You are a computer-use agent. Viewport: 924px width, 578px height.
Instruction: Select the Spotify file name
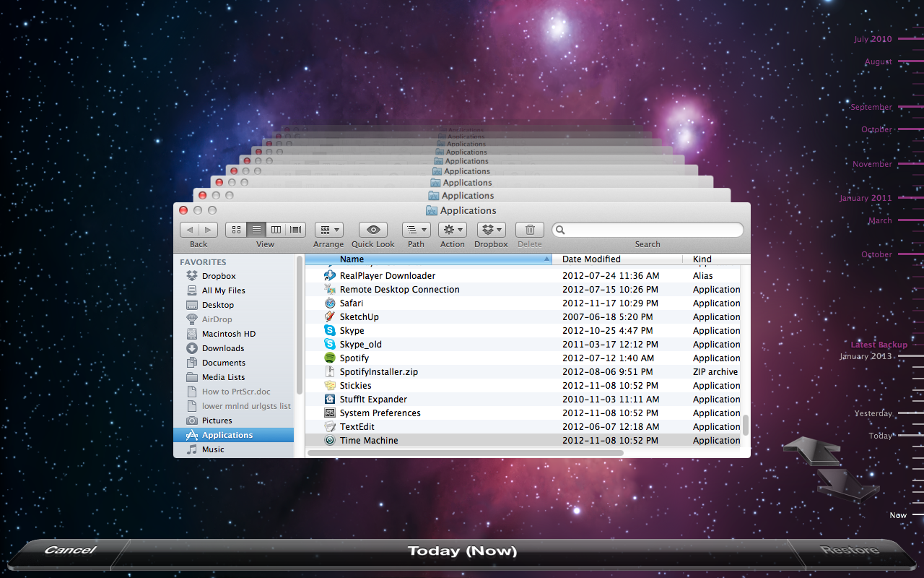click(x=354, y=358)
